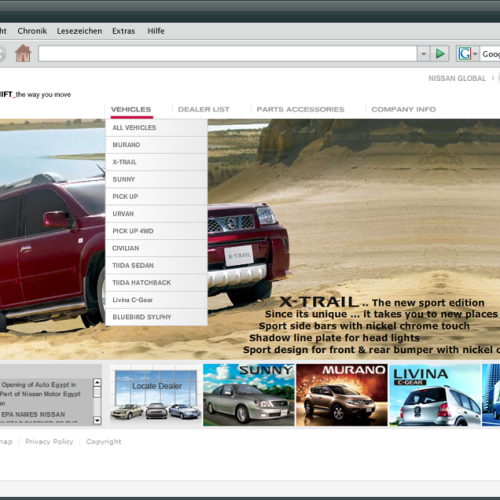Open the Privacy Policy link

pos(49,441)
